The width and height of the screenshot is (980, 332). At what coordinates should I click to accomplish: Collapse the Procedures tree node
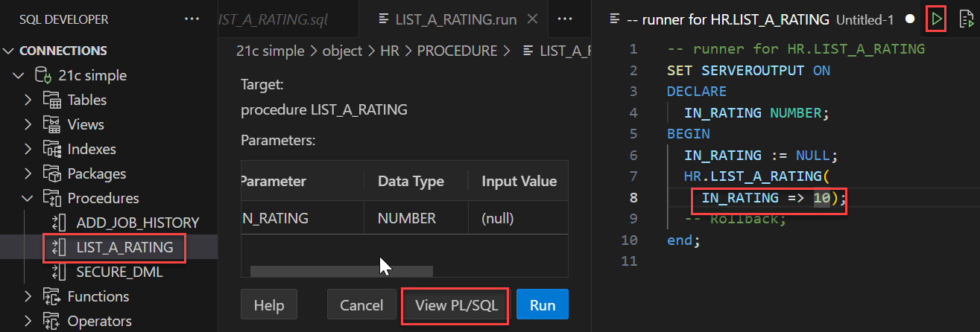click(x=28, y=198)
